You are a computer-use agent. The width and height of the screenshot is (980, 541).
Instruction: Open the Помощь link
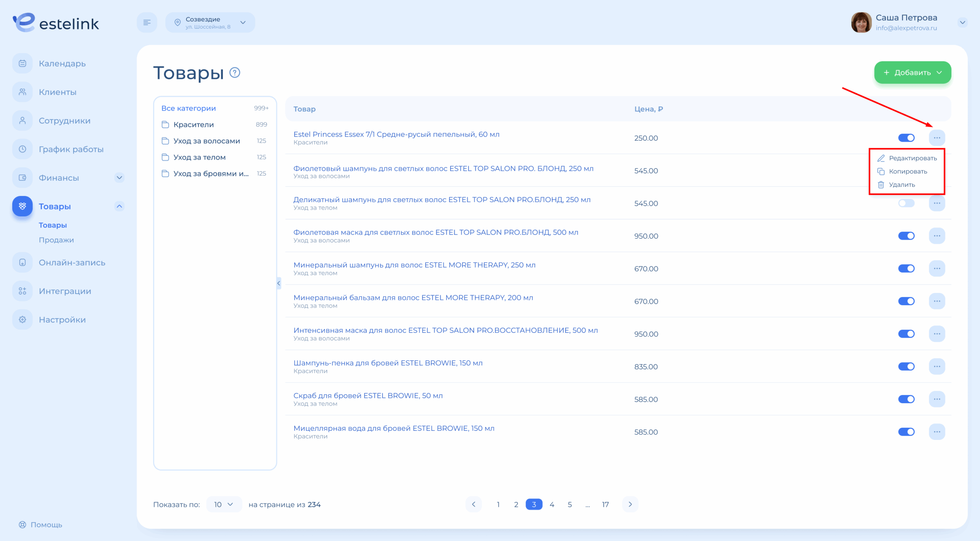click(x=41, y=525)
